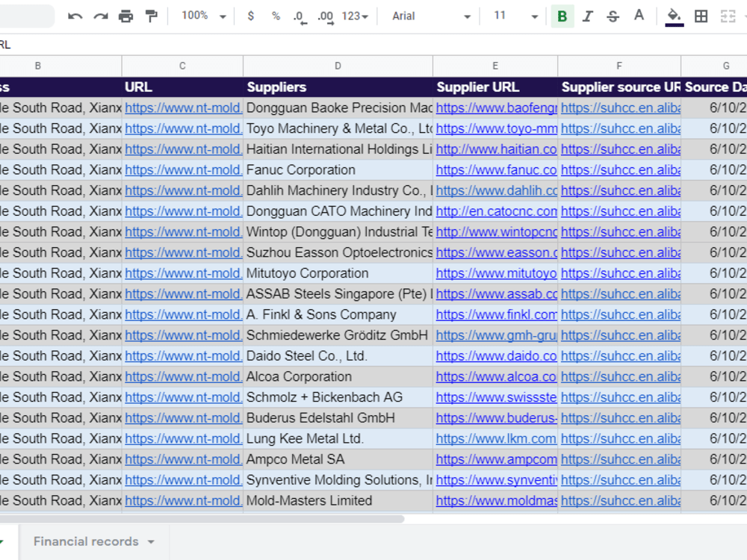Select the Lung Kee Metal Ltd. cell
The width and height of the screenshot is (747, 560).
point(338,438)
